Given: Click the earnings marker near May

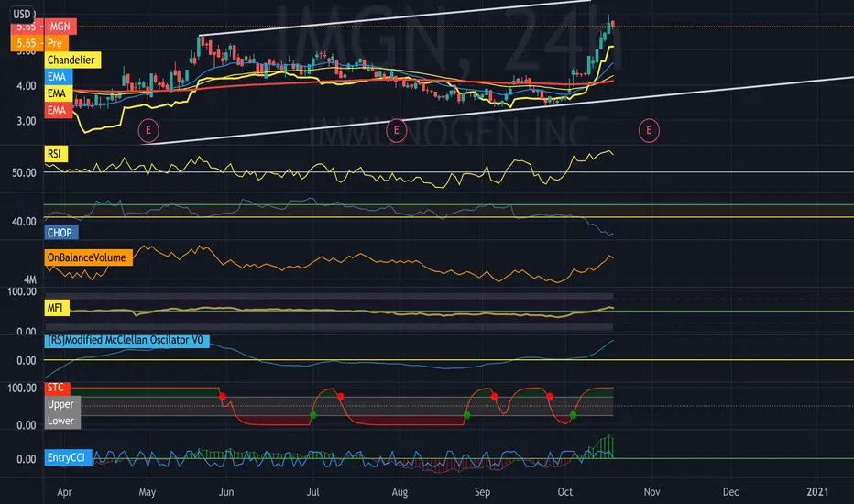Looking at the screenshot, I should (148, 130).
